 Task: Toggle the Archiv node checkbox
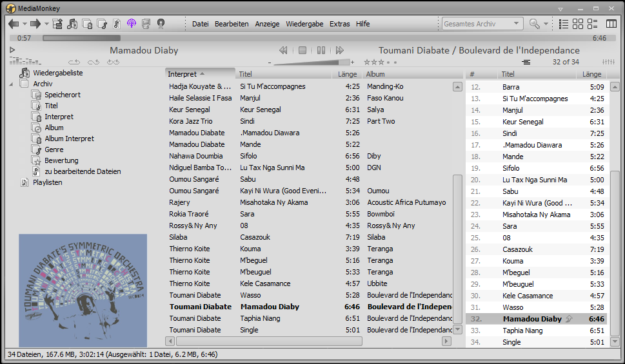click(x=25, y=84)
